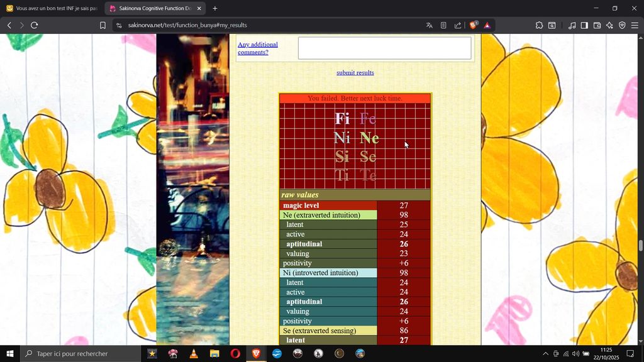Image resolution: width=644 pixels, height=362 pixels.
Task: Open the Brave VPN shield icon
Action: [x=622, y=25]
